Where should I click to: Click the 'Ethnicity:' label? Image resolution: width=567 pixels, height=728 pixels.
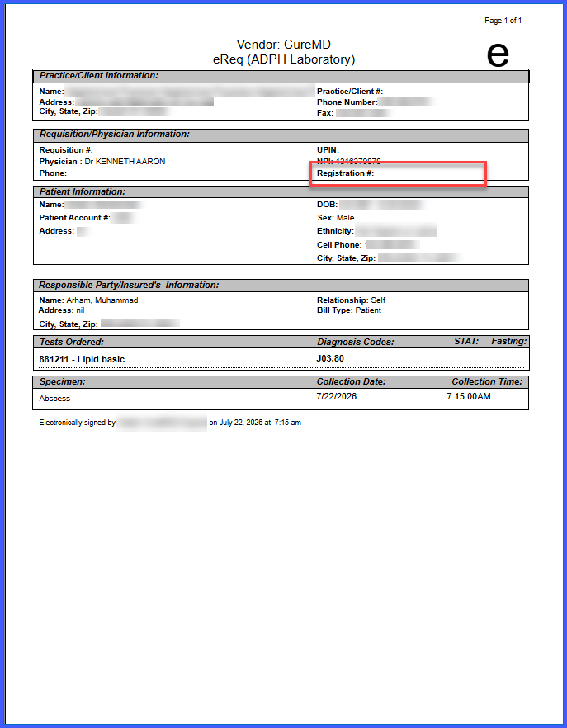tap(335, 231)
